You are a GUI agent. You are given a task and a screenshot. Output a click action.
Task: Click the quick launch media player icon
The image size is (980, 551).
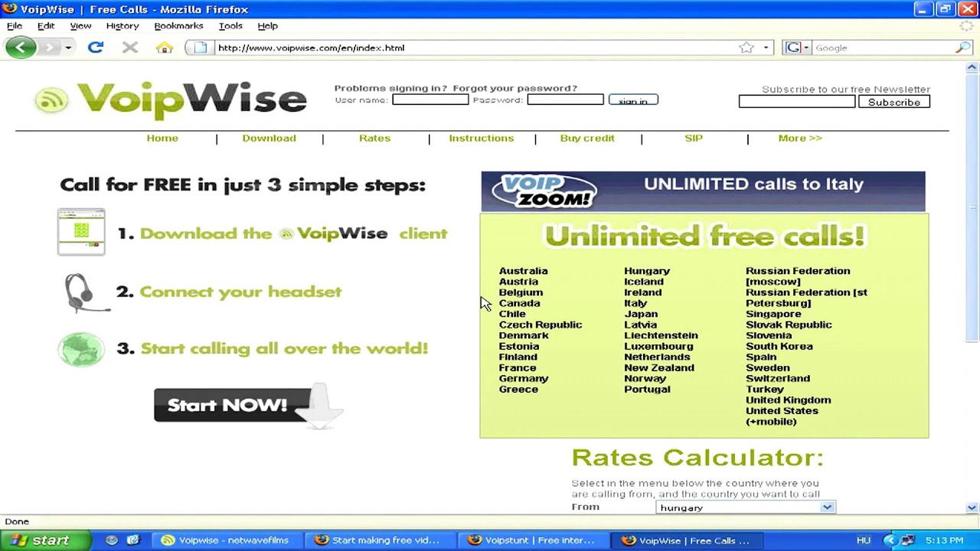[112, 540]
